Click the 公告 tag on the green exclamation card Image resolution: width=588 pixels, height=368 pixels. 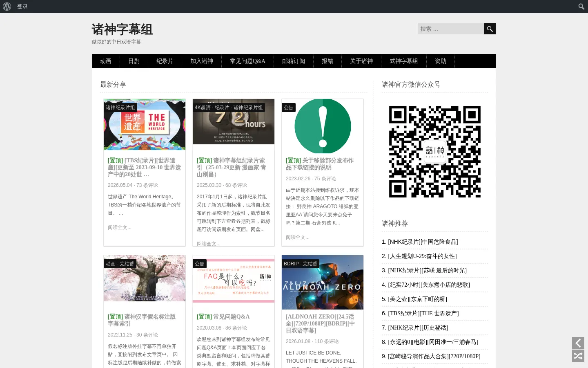click(x=289, y=108)
